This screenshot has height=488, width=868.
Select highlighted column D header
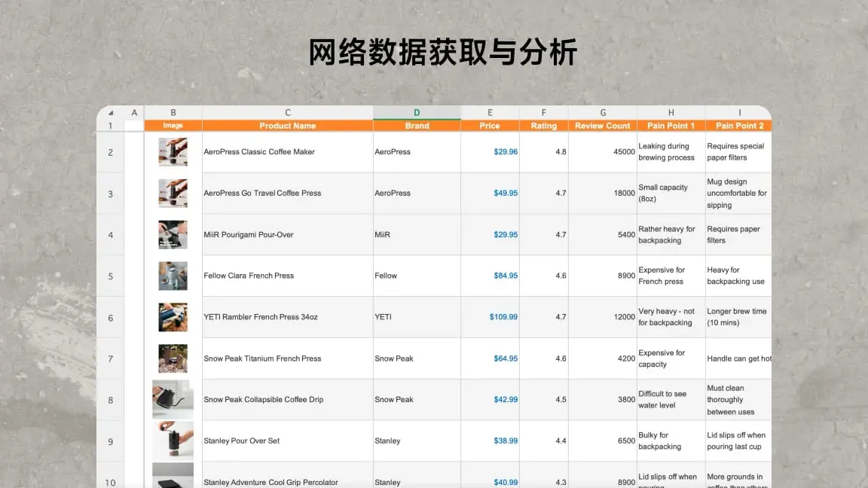(x=417, y=112)
